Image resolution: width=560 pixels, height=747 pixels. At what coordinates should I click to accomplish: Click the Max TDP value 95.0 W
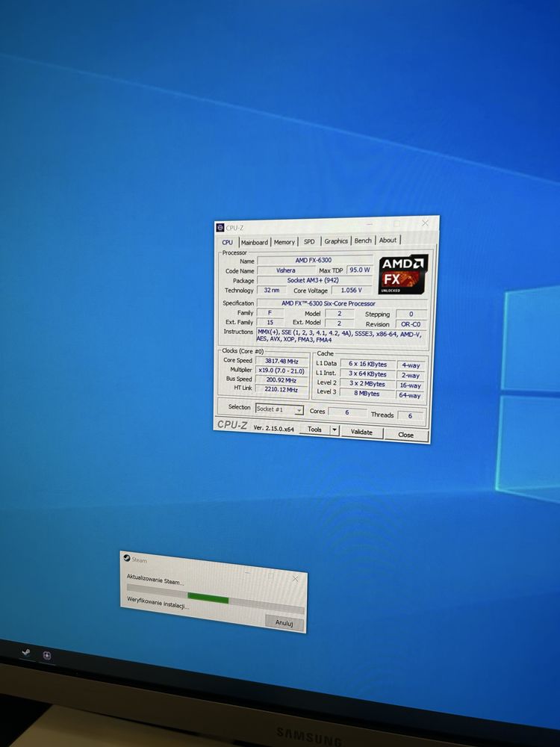coord(359,270)
